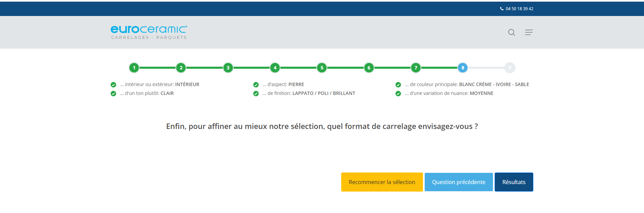644x213 pixels.
Task: Return to step 5 circle
Action: (x=322, y=68)
